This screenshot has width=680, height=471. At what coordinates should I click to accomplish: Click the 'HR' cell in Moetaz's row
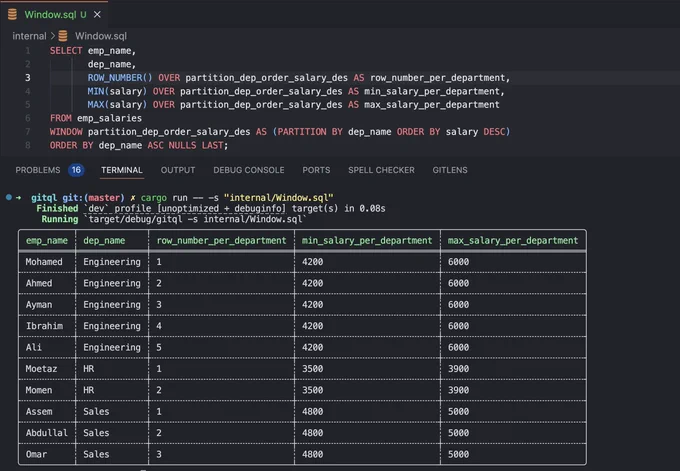(x=88, y=369)
